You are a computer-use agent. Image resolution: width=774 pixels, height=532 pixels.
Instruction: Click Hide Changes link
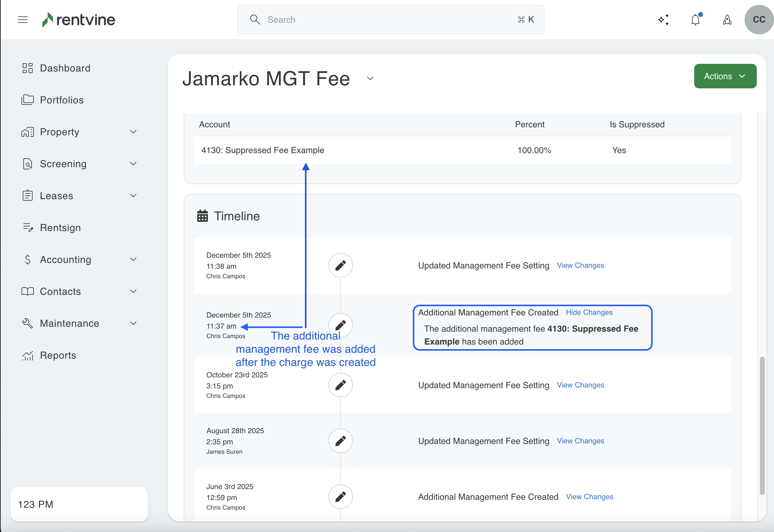tap(589, 312)
